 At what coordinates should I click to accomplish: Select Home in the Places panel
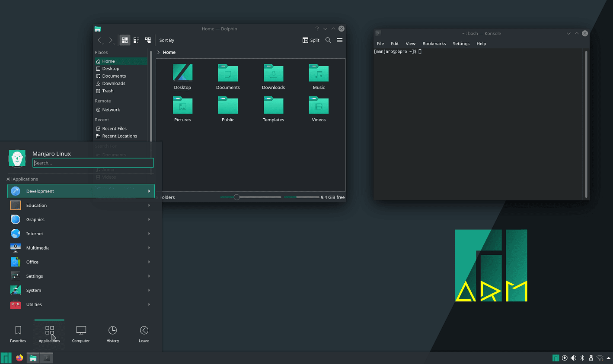[121, 61]
